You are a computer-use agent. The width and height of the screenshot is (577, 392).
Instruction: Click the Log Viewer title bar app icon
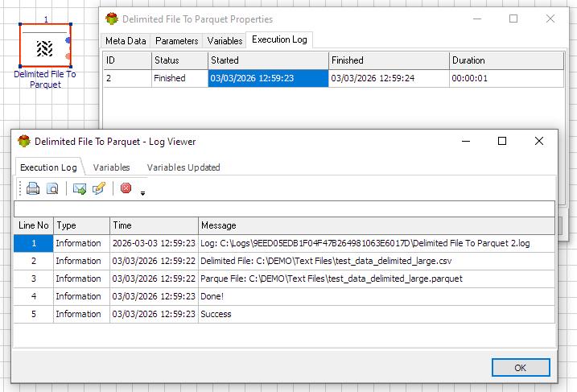click(x=24, y=142)
